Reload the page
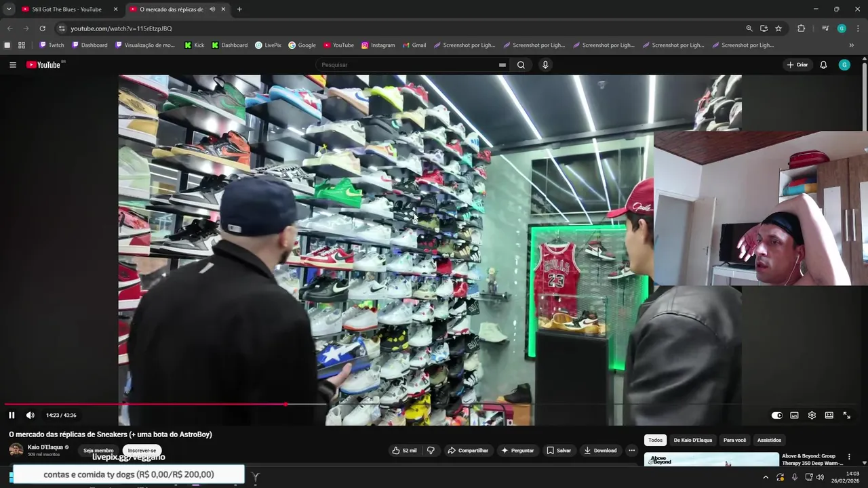 pyautogui.click(x=42, y=28)
